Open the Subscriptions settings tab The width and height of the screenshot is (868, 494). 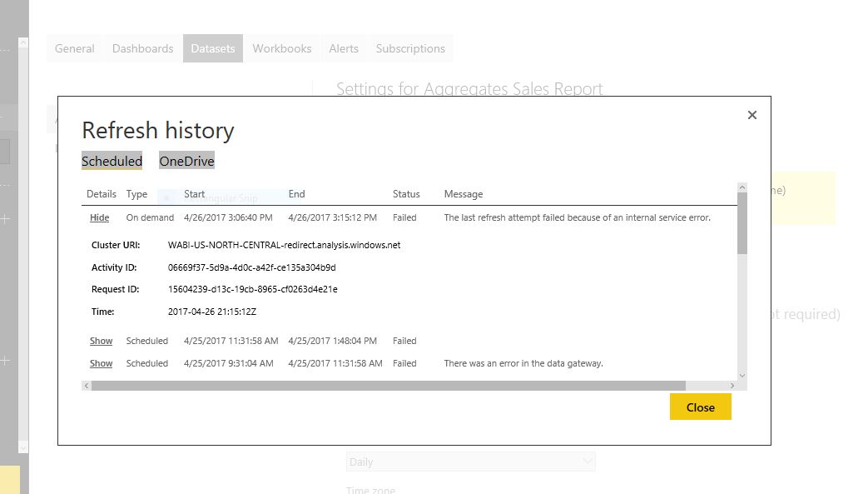[x=411, y=48]
